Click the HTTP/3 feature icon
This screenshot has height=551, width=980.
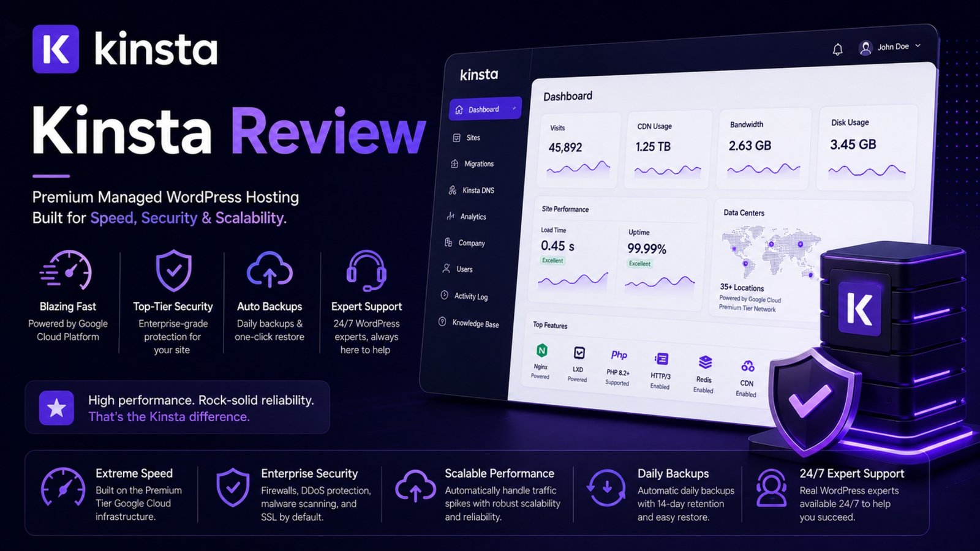tap(661, 359)
